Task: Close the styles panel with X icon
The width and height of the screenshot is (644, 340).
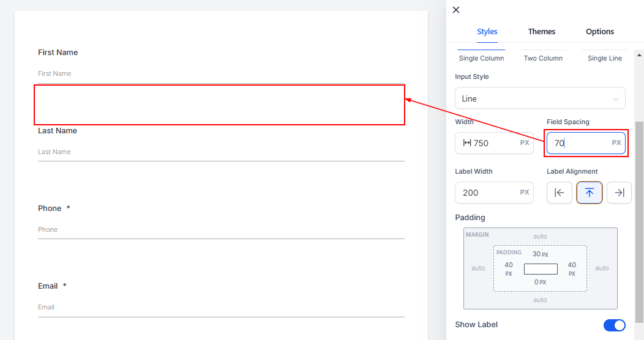Action: point(455,10)
